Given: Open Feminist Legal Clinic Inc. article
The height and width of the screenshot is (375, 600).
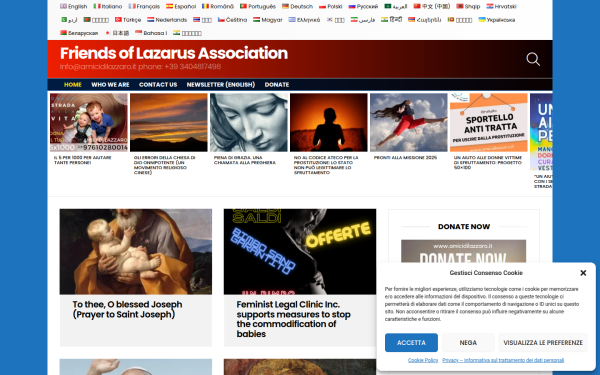Looking at the screenshot, I should [x=293, y=319].
